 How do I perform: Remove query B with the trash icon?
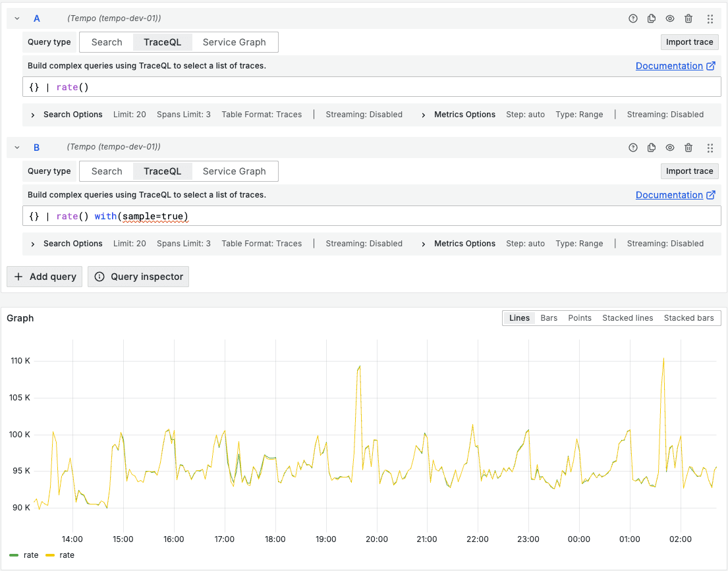click(x=688, y=148)
